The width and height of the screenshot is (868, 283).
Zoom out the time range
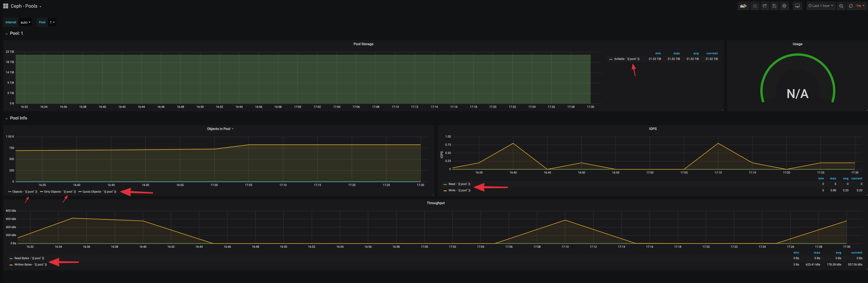point(841,6)
